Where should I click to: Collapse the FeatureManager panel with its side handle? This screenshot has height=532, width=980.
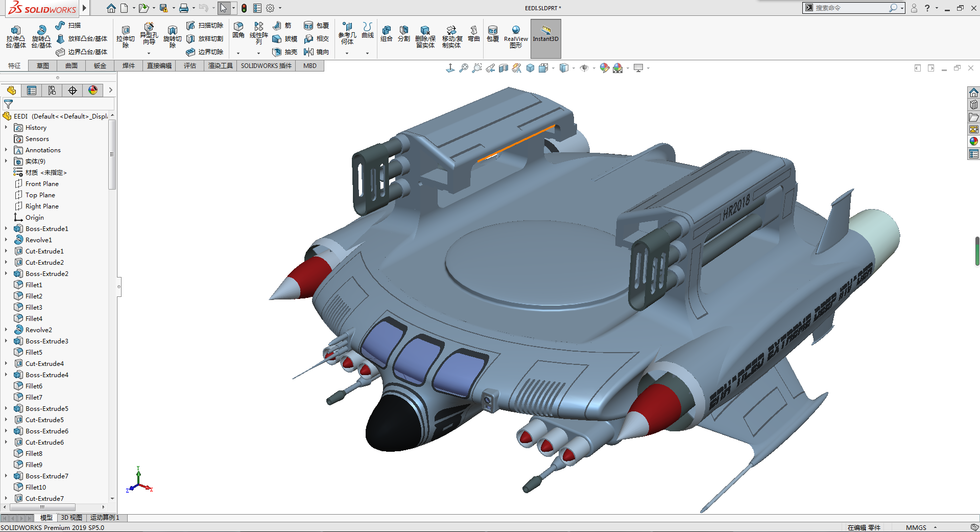pos(119,287)
